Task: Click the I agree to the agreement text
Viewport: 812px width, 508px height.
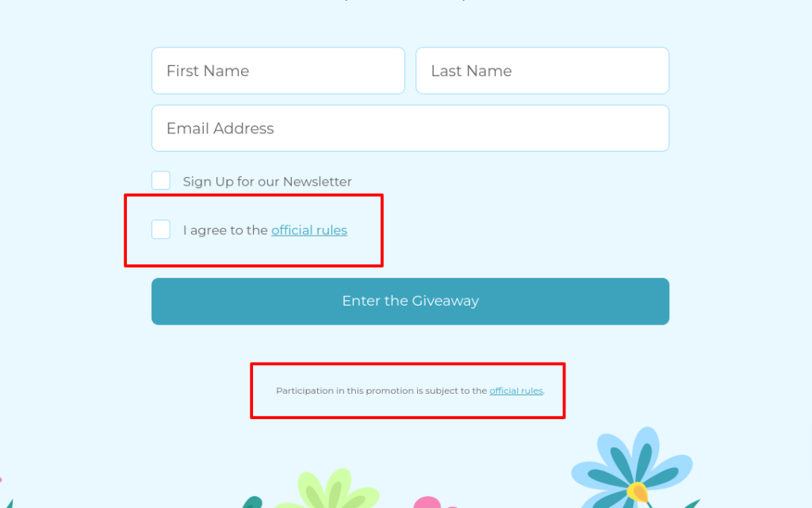Action: coord(224,230)
